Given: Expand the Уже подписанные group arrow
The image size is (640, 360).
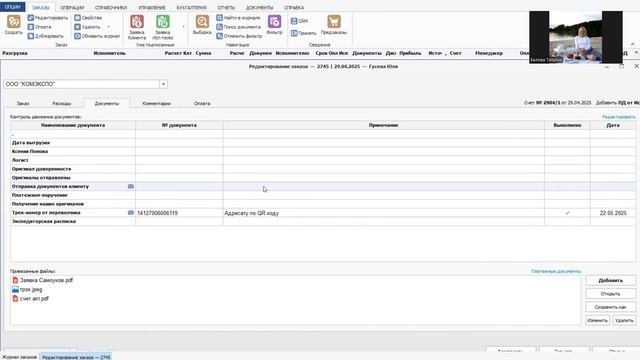Looking at the screenshot, I should click(183, 27).
